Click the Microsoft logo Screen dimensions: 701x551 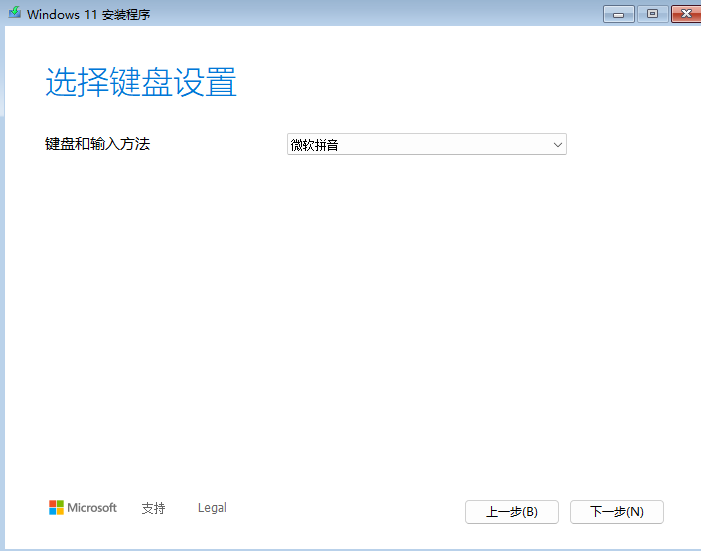click(83, 508)
